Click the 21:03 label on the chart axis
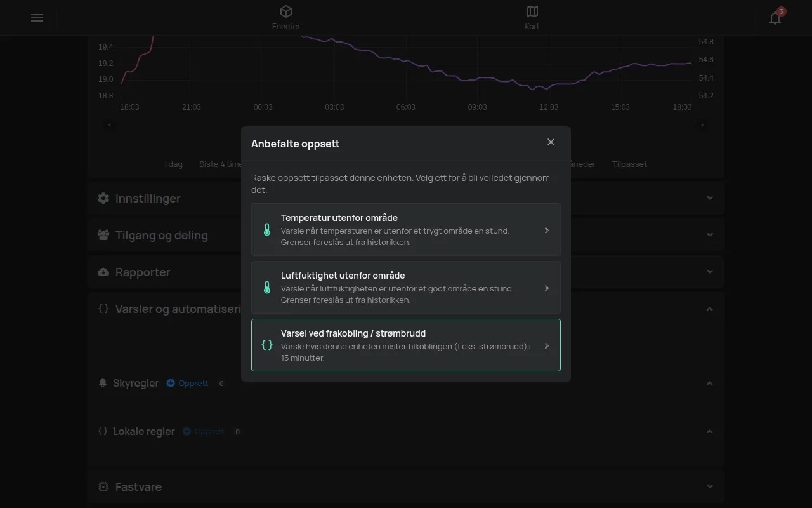 [x=192, y=107]
